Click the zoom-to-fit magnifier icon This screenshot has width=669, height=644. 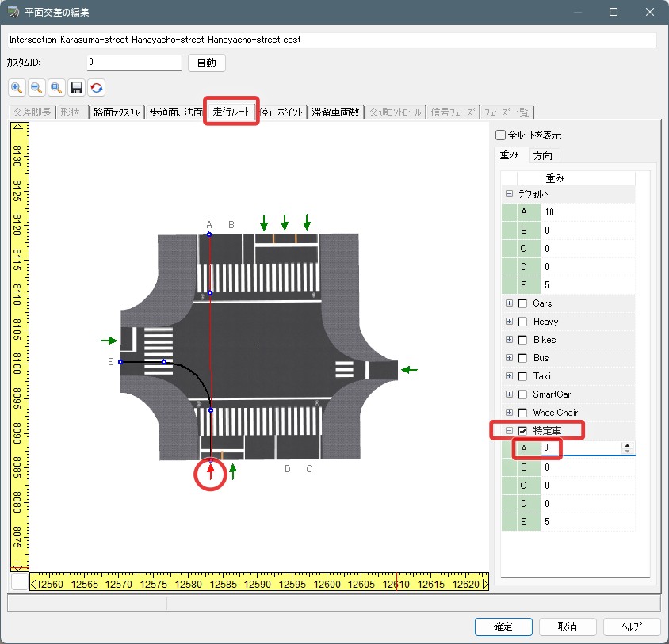56,87
